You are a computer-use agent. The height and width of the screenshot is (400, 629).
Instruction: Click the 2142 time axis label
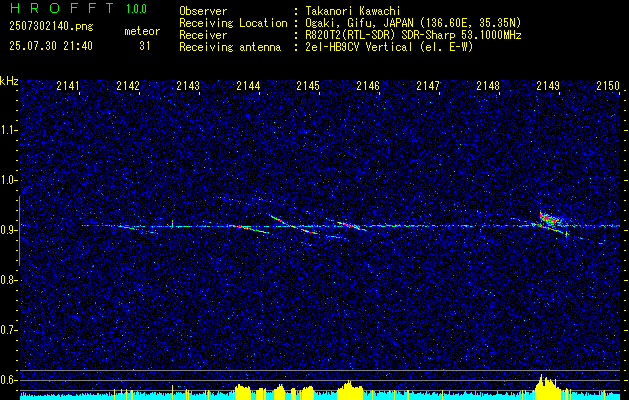click(x=128, y=85)
